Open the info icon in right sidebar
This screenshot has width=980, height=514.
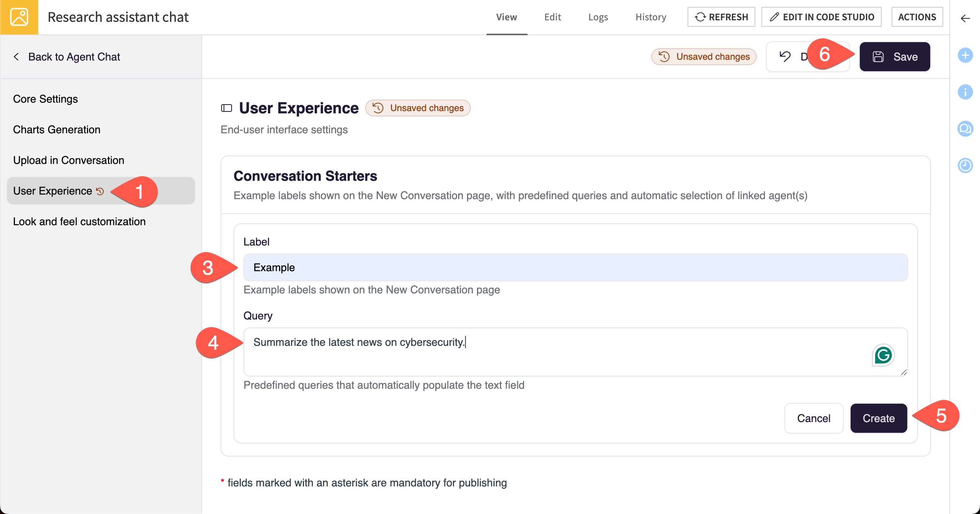965,92
